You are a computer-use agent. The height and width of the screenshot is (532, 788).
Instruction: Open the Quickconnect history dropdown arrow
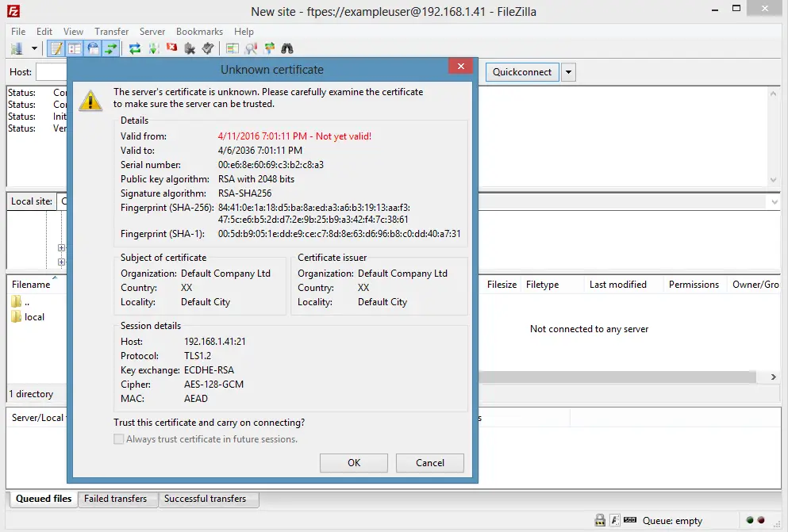click(568, 72)
